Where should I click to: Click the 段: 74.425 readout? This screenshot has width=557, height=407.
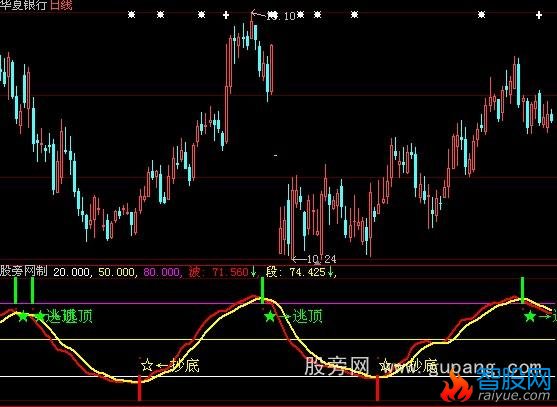pos(296,272)
